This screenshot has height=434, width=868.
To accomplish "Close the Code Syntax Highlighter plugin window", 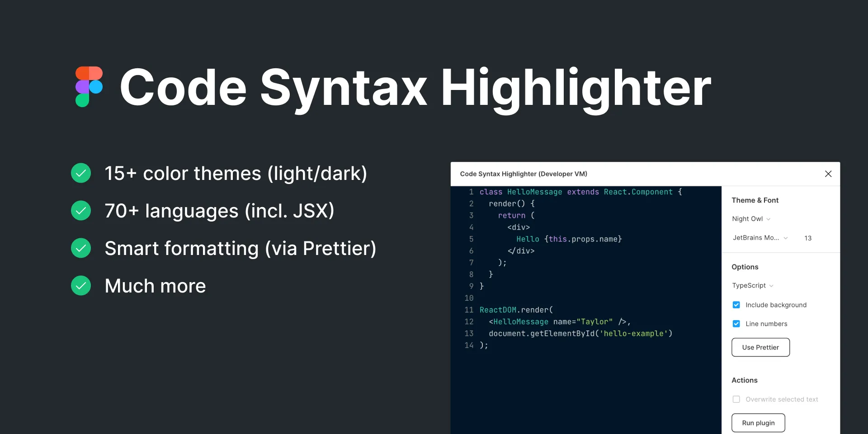I will click(x=828, y=174).
